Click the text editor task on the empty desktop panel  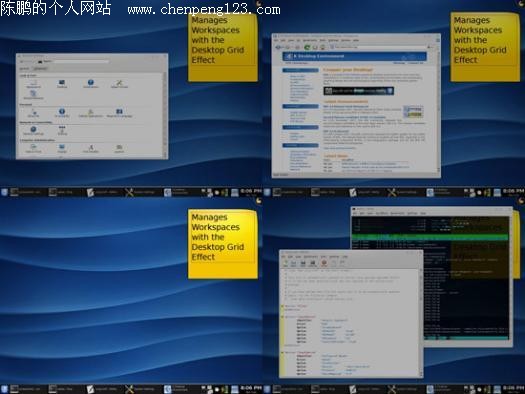point(102,389)
